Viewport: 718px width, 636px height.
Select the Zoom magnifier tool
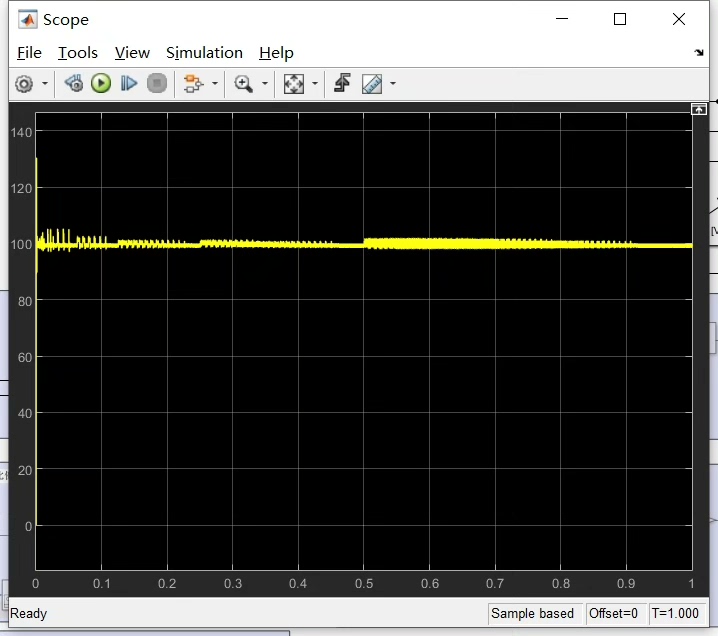(243, 84)
